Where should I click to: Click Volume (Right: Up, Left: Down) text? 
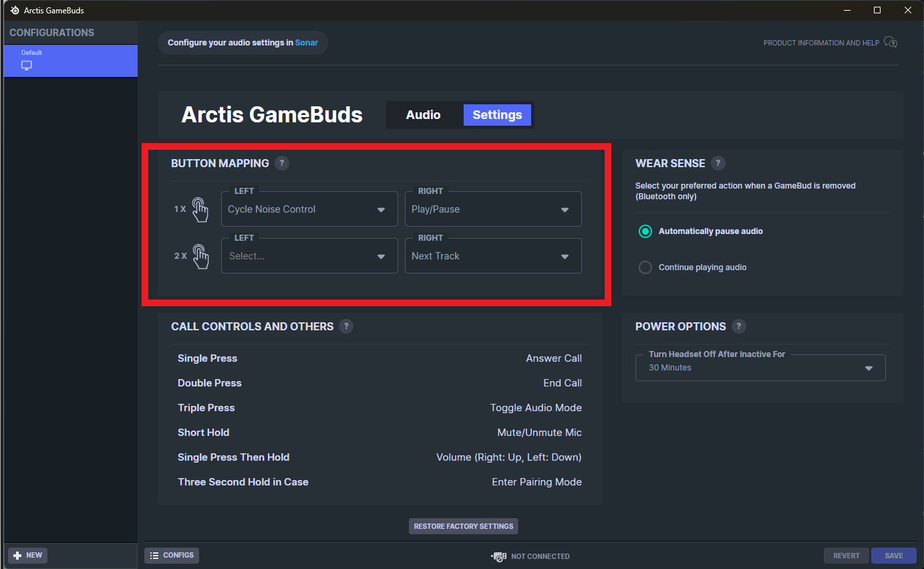pyautogui.click(x=509, y=457)
